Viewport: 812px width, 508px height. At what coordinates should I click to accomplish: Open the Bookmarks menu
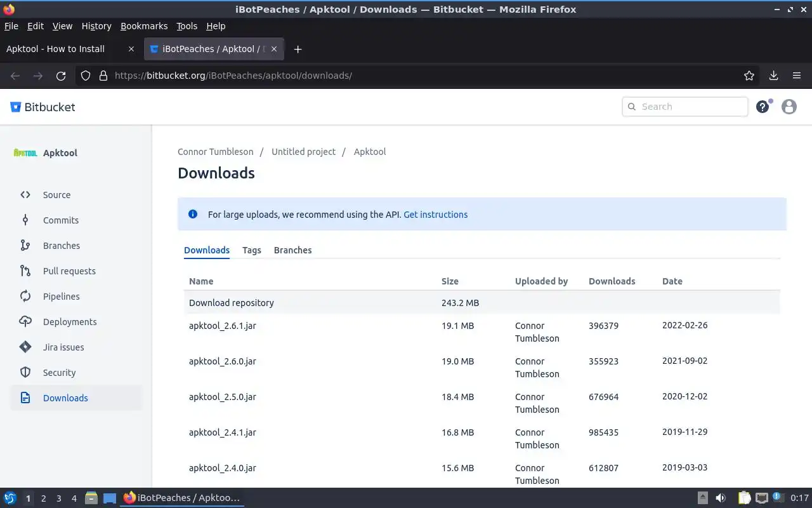pyautogui.click(x=144, y=26)
